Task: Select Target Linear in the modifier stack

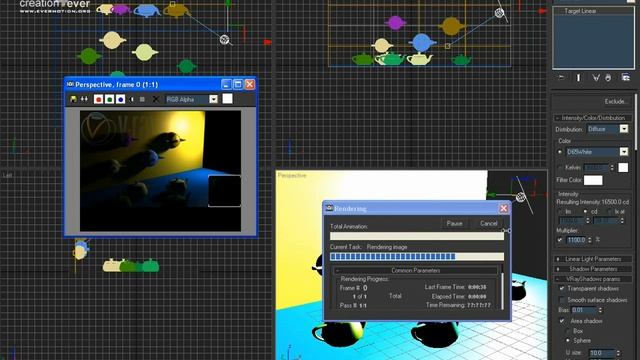Action: coord(580,11)
